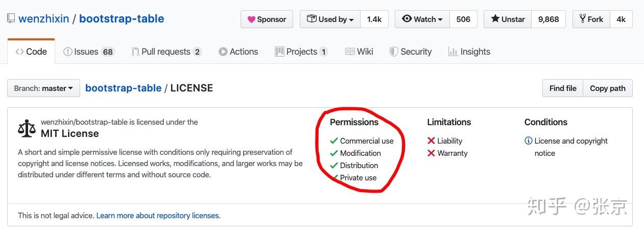Image resolution: width=644 pixels, height=232 pixels.
Task: Unstar the repository with the star button
Action: coord(507,19)
